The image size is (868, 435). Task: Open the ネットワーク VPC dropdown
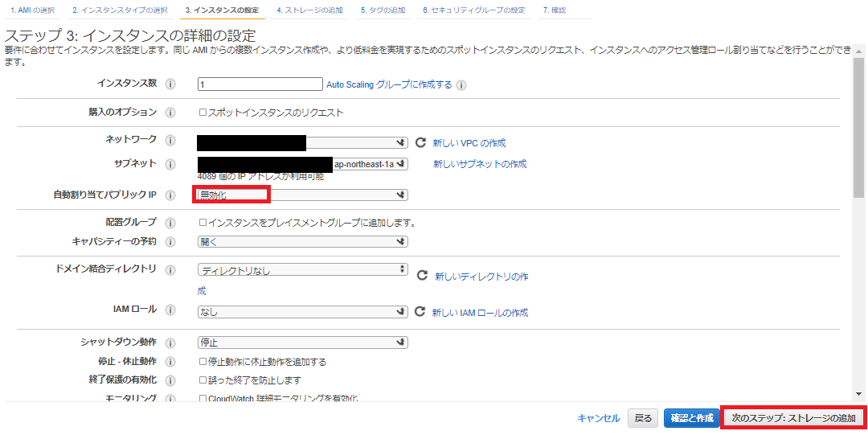[303, 143]
